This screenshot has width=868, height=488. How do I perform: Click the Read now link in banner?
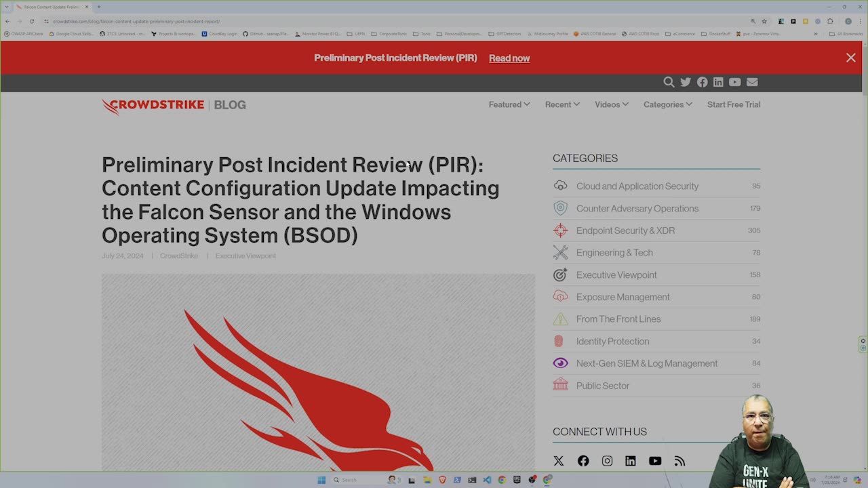point(509,58)
